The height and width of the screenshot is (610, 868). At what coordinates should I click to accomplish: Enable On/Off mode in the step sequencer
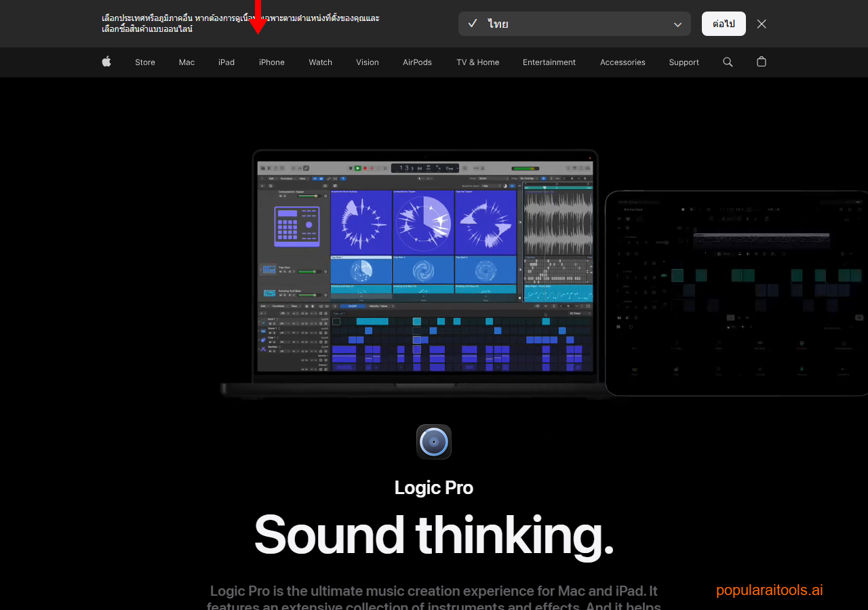(x=353, y=306)
